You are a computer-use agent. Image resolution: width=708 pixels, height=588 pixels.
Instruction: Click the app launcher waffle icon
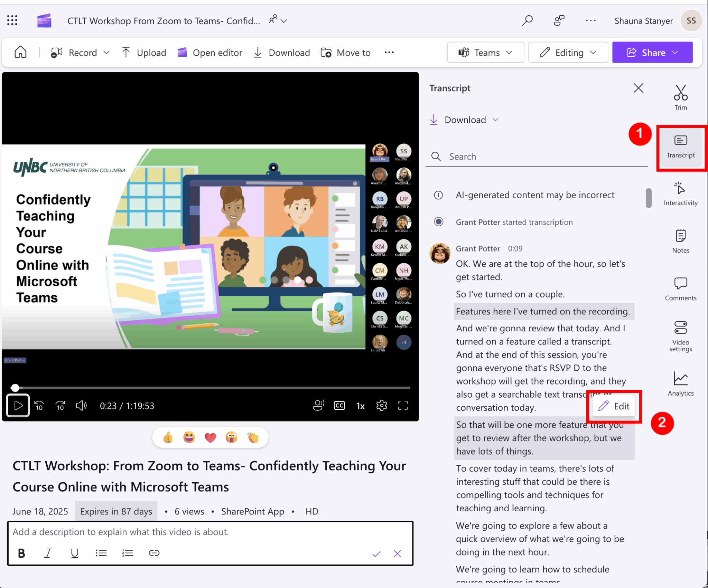[x=12, y=20]
